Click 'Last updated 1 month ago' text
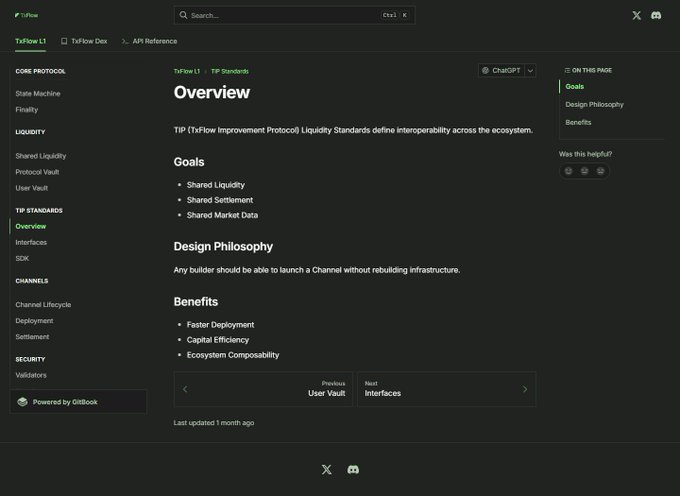Screen dimensions: 680x496 (214, 423)
